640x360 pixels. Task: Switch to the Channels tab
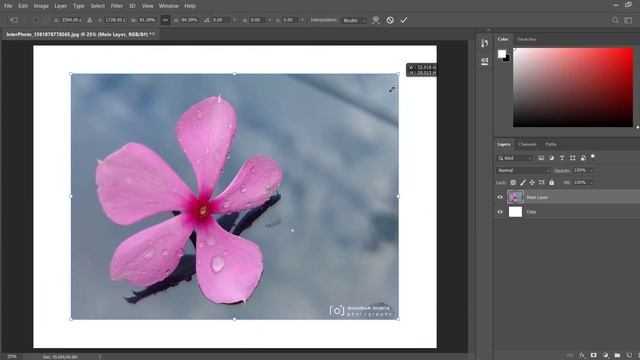527,144
